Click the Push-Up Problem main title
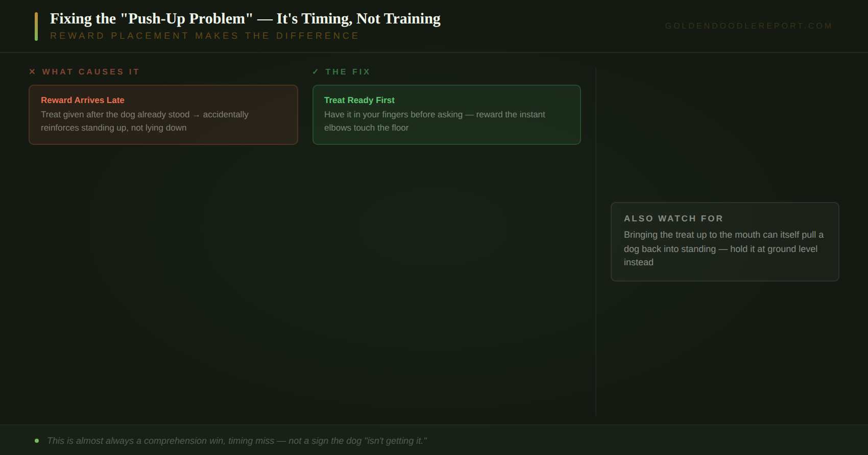This screenshot has width=868, height=455. point(245,19)
